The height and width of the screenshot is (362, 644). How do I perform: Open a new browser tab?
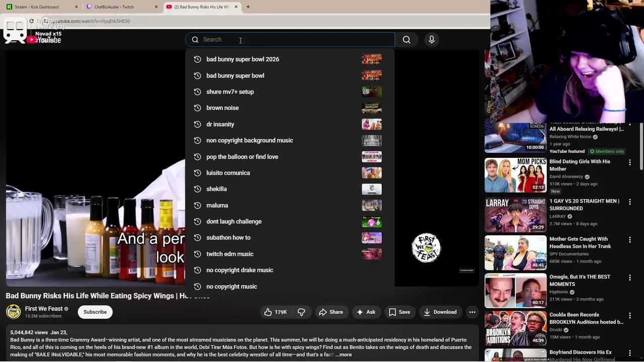(248, 7)
